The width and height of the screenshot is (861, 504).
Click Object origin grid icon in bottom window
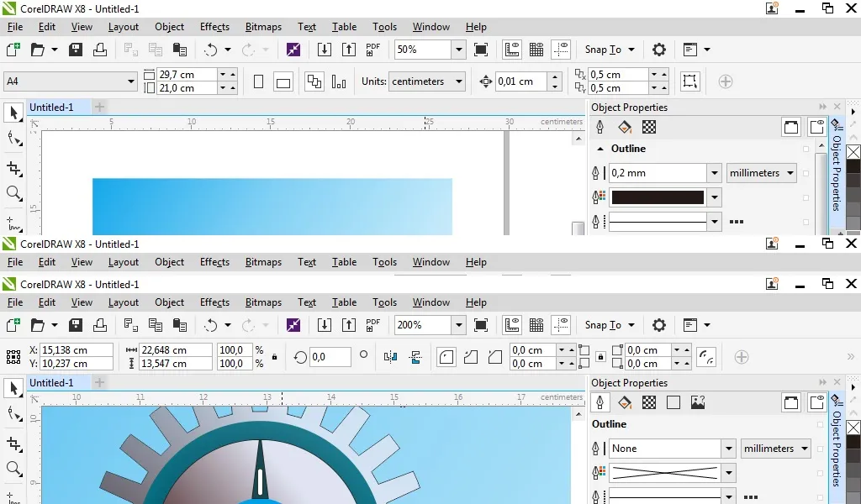tap(13, 357)
